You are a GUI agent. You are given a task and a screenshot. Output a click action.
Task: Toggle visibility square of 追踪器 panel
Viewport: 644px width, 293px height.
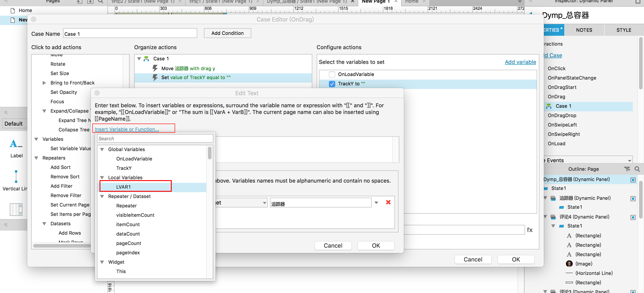tap(633, 199)
